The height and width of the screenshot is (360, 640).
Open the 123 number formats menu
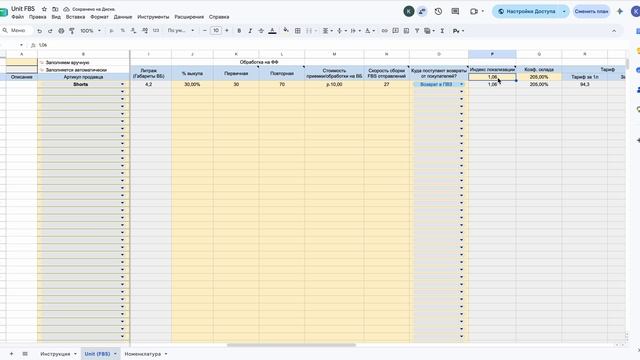coord(156,31)
